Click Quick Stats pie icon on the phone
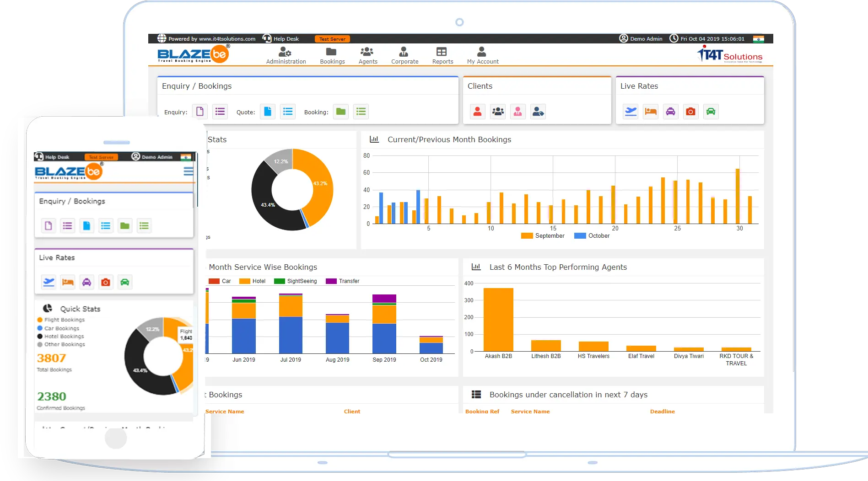This screenshot has width=868, height=481. click(x=48, y=309)
